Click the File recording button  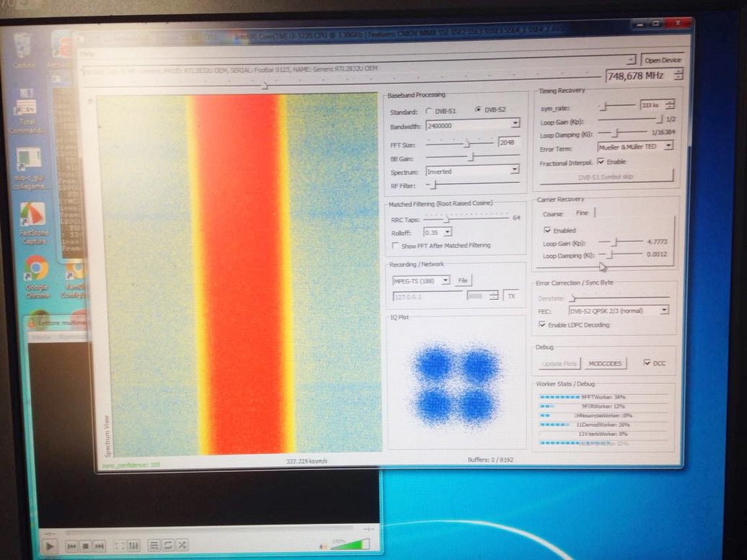[x=463, y=280]
